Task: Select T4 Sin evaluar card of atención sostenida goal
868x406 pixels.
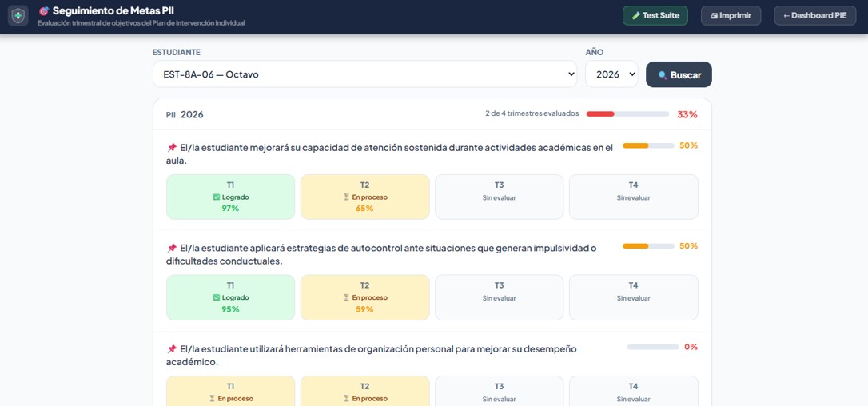Action: pos(633,197)
